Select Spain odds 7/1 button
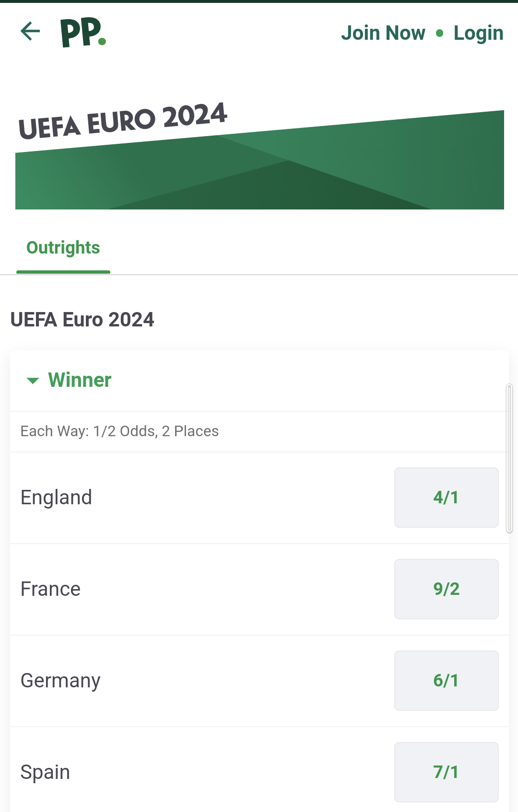This screenshot has height=812, width=518. pos(447,772)
